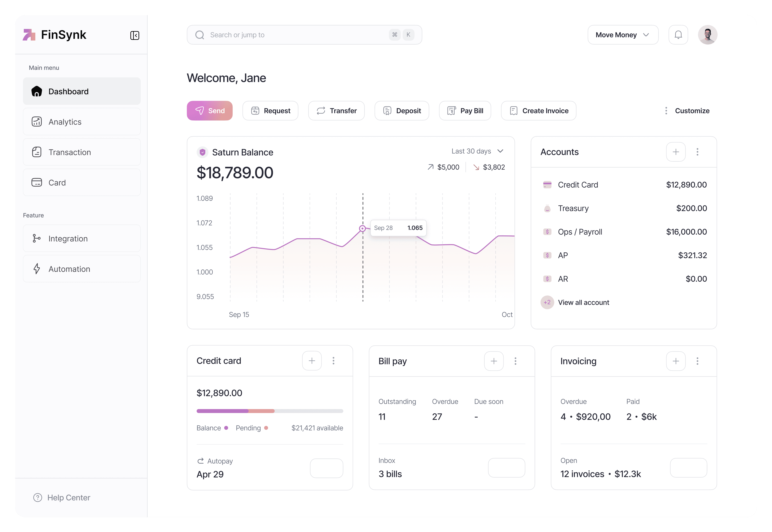Image resolution: width=772 pixels, height=532 pixels.
Task: Select the Automation lightning icon in sidebar
Action: (x=37, y=269)
